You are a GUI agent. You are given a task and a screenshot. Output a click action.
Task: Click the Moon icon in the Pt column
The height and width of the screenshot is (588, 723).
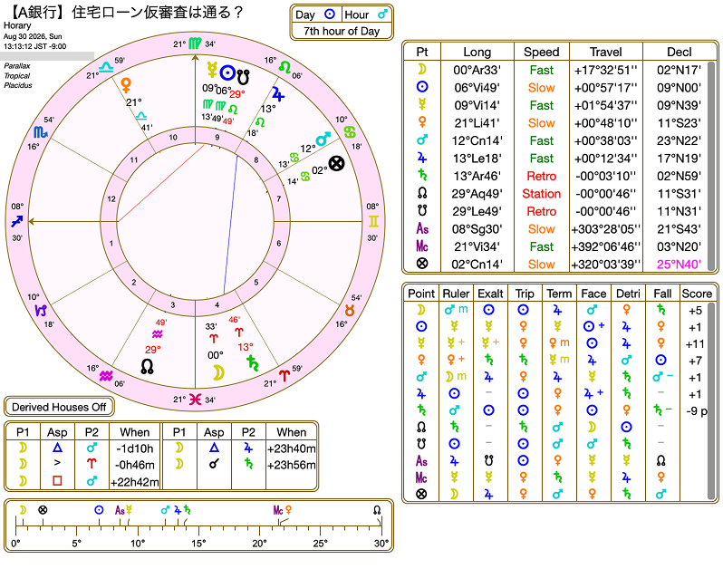422,70
